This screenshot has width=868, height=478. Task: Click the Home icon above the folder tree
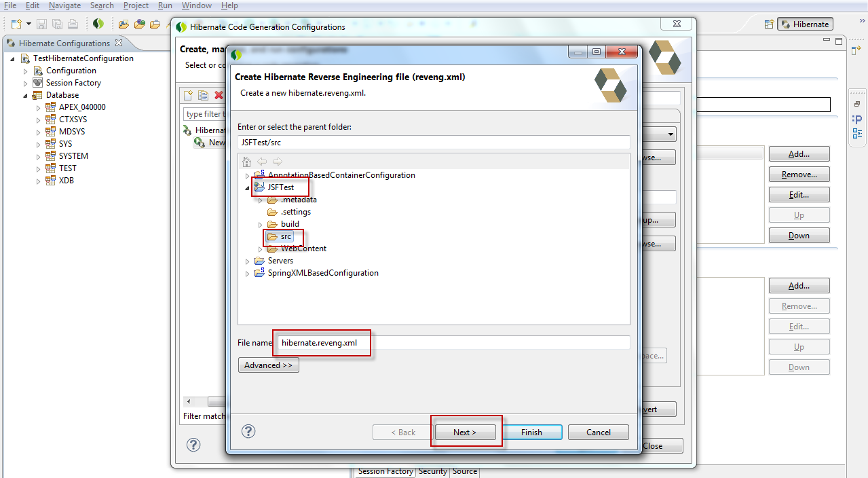coord(246,162)
